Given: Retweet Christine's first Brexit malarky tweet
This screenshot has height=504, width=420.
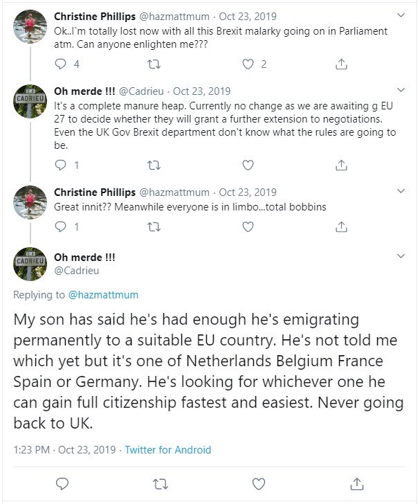Looking at the screenshot, I should point(154,64).
